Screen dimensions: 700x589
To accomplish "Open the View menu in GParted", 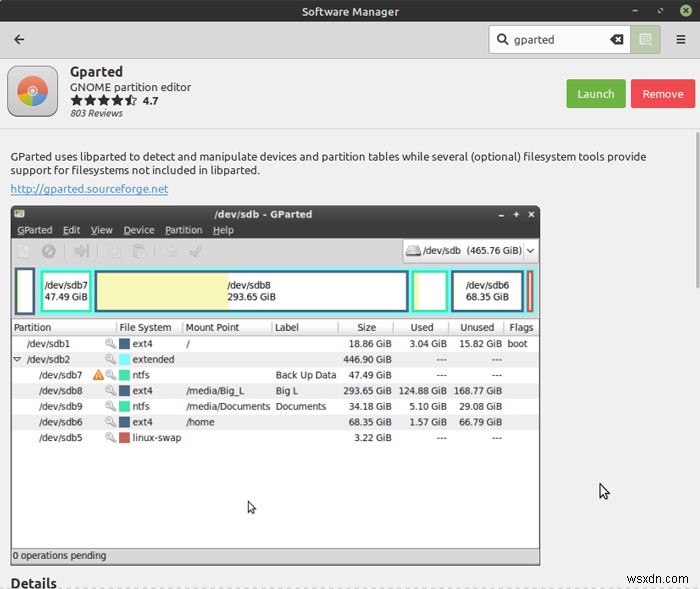I will (x=101, y=230).
